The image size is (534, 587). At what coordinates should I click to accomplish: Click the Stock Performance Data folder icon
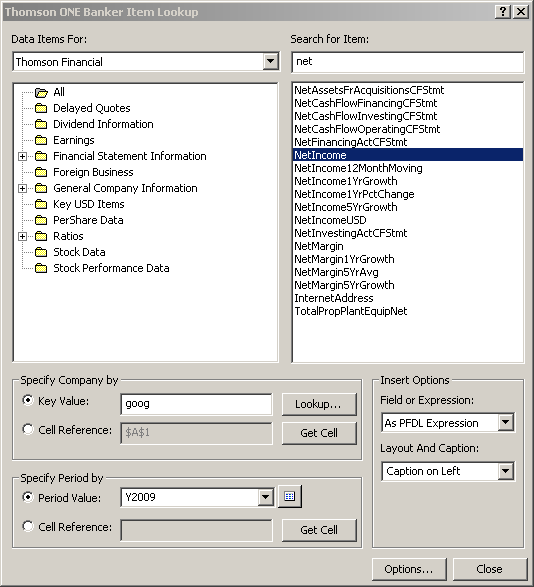(41, 268)
